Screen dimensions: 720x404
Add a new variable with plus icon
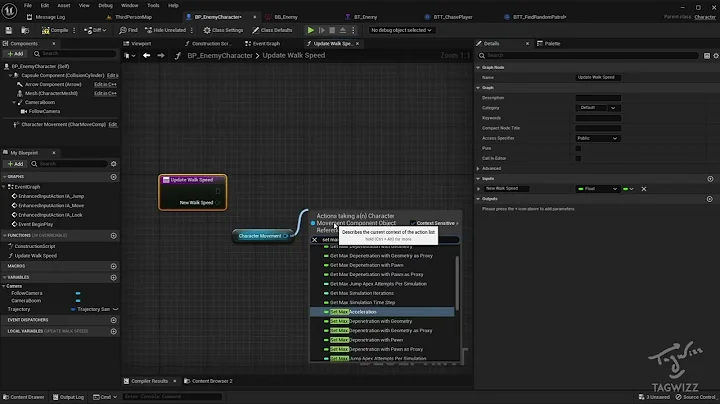(113, 278)
